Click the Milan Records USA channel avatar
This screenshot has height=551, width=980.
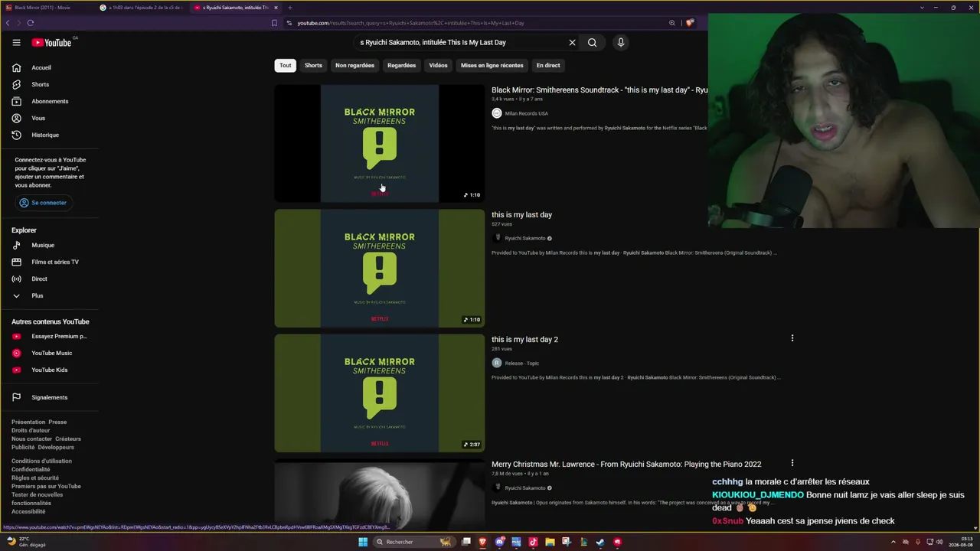pos(497,113)
